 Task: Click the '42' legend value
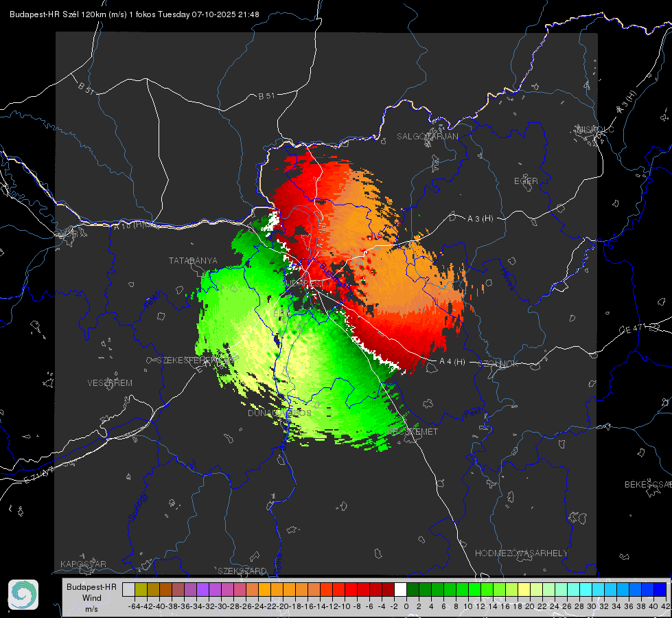click(666, 606)
